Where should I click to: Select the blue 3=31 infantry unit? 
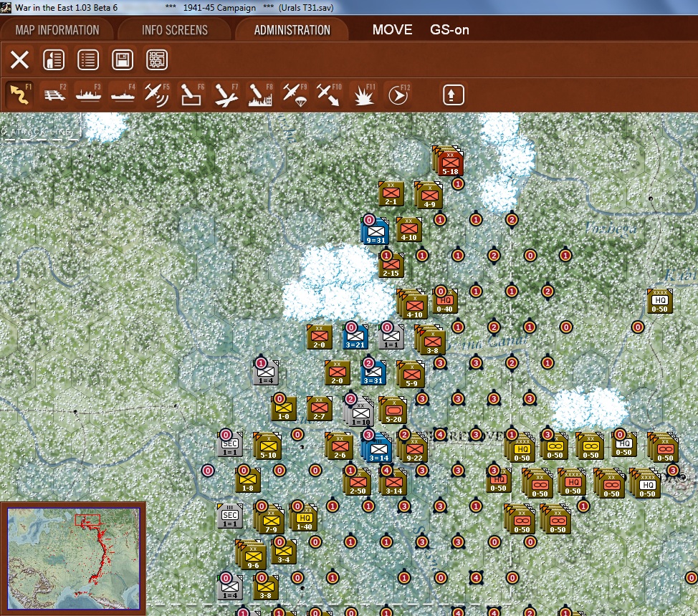tap(373, 372)
